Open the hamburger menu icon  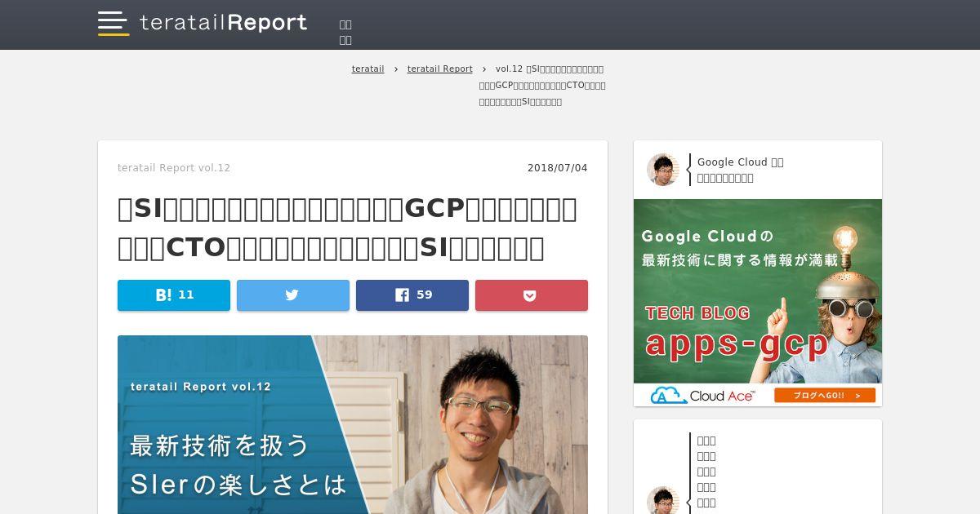[x=114, y=23]
